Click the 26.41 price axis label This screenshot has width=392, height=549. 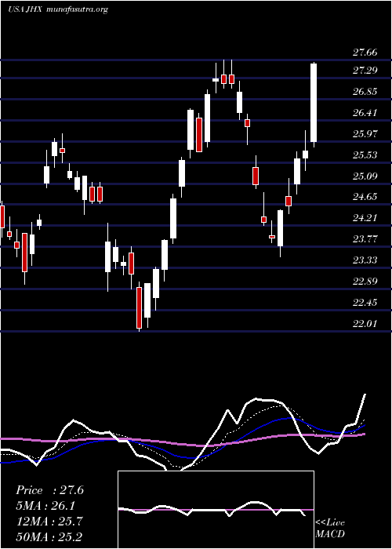click(x=365, y=113)
